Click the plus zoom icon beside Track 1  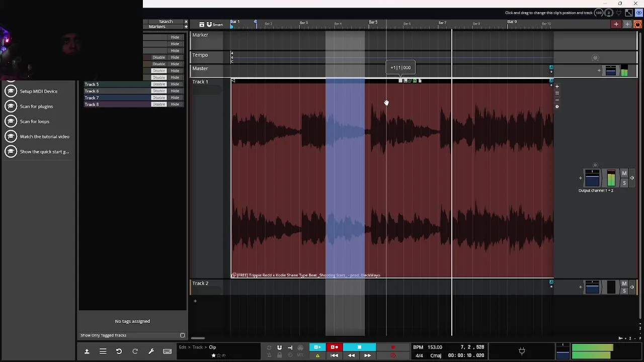tap(557, 86)
